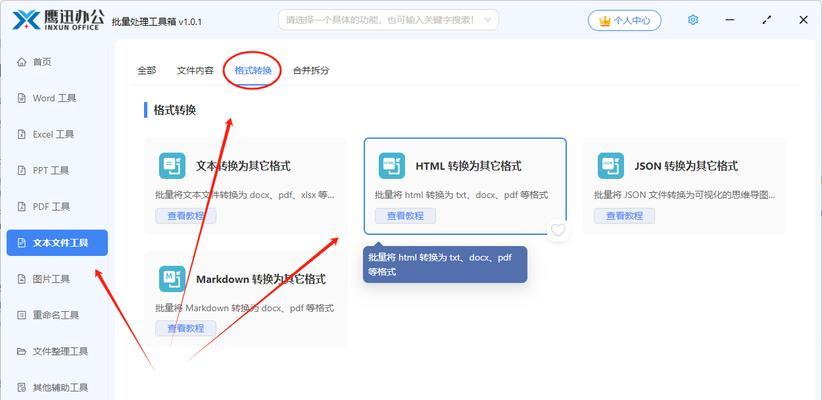
Task: Click the PDF 工具 sidebar icon
Action: pos(21,207)
